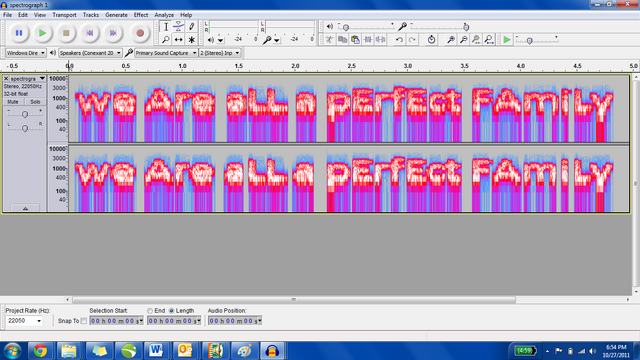Select the Time Shift tool
This screenshot has width=640, height=360.
178,40
